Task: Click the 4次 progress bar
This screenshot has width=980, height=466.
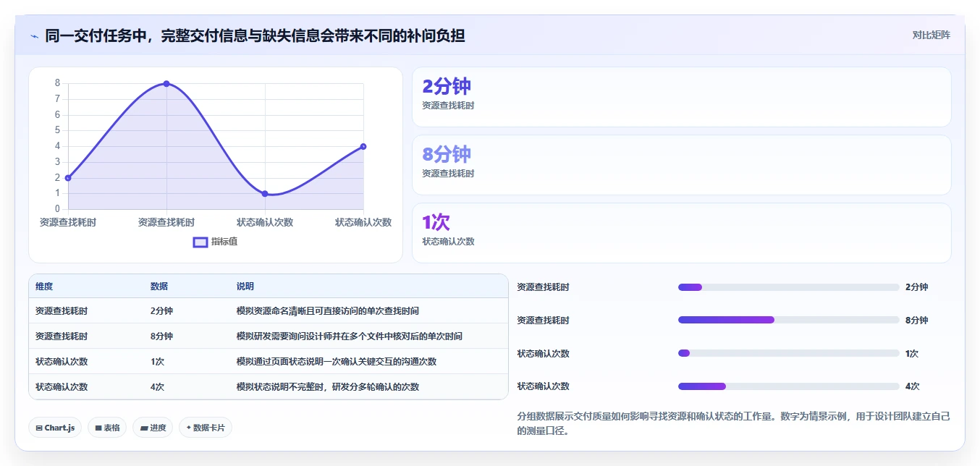Action: pos(788,386)
